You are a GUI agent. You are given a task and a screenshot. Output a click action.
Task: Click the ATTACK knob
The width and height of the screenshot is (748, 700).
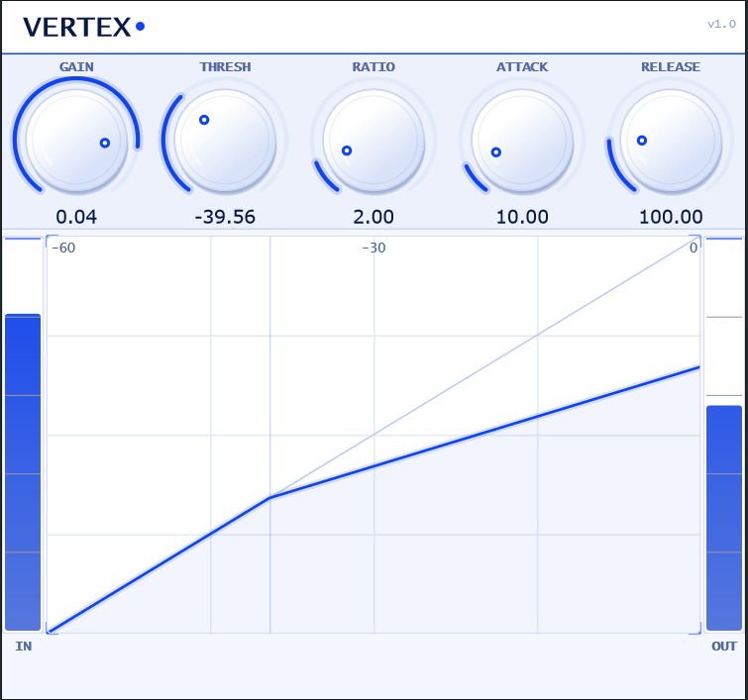(x=522, y=141)
